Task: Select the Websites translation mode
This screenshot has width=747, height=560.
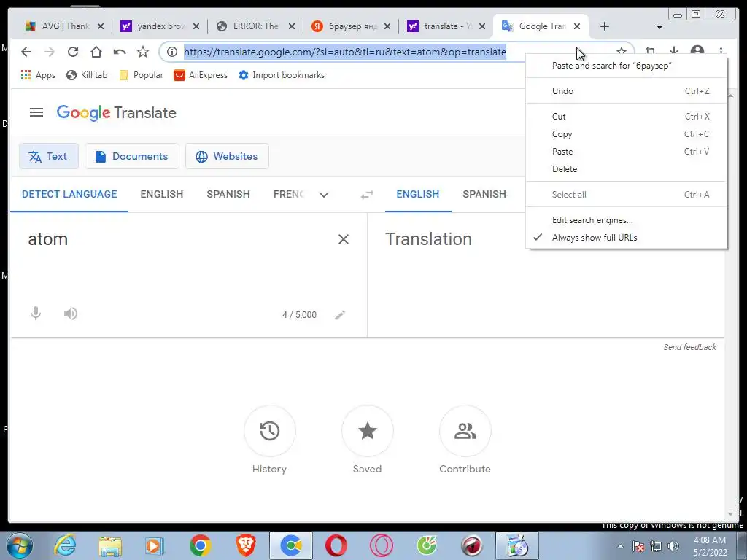Action: coord(228,156)
